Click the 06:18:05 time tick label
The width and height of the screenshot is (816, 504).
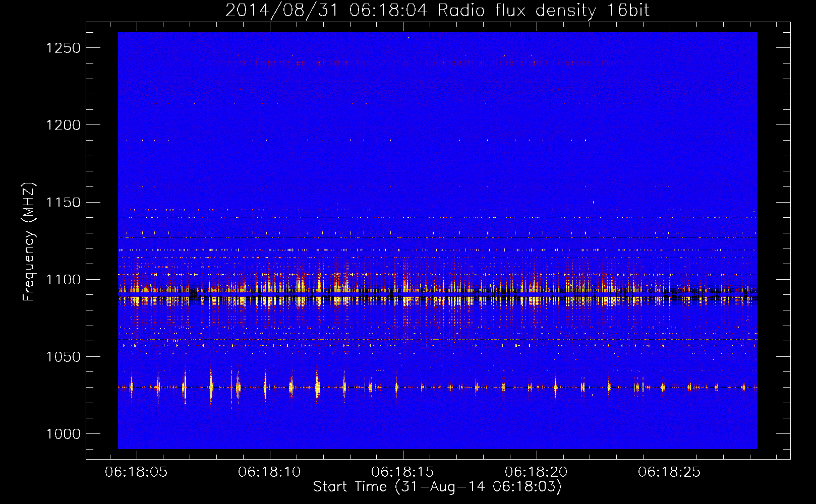coord(136,472)
